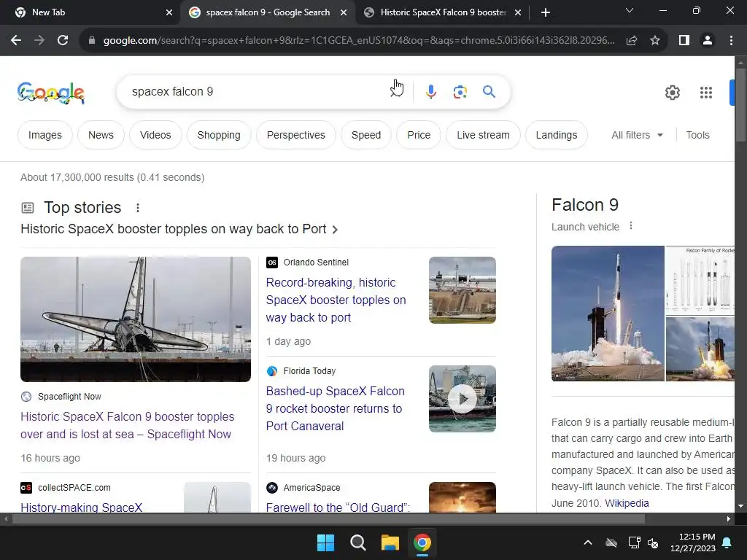
Task: Select the Landings filter chip
Action: (x=557, y=135)
